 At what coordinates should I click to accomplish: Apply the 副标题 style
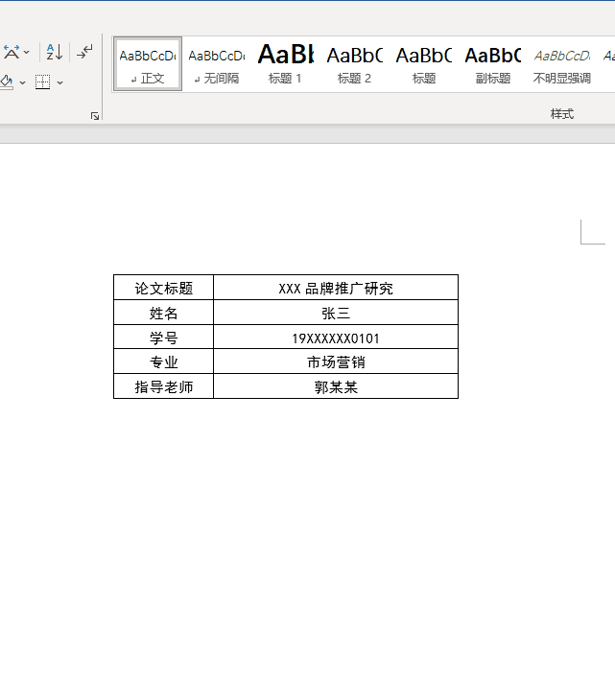pyautogui.click(x=492, y=64)
